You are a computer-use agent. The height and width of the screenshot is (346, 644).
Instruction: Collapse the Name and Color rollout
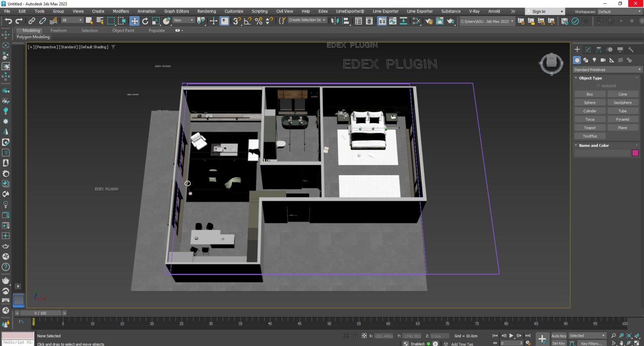(x=594, y=145)
